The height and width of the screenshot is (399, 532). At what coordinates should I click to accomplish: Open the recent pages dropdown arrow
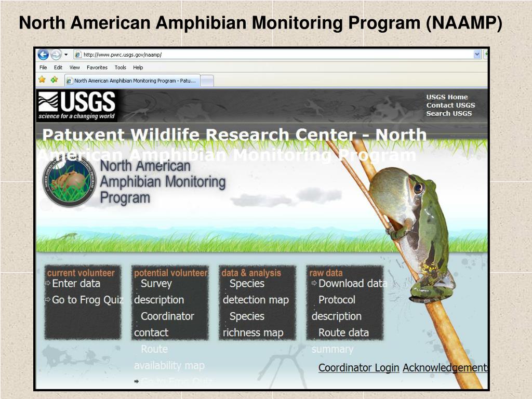(66, 55)
